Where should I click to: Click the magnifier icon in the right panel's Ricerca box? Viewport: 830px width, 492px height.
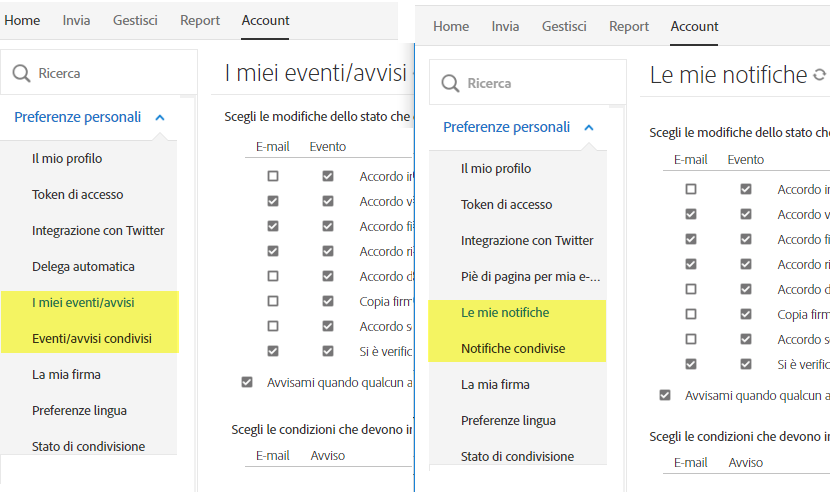[x=451, y=83]
